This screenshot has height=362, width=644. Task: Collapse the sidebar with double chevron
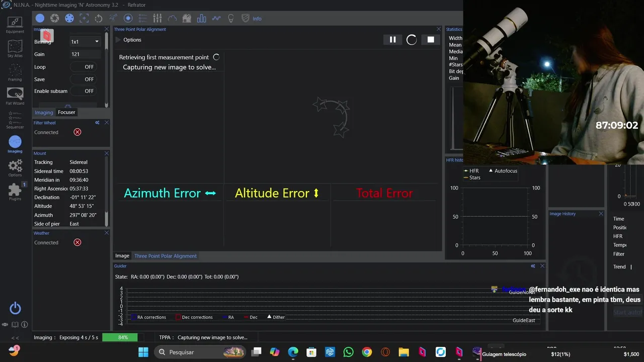(15, 338)
